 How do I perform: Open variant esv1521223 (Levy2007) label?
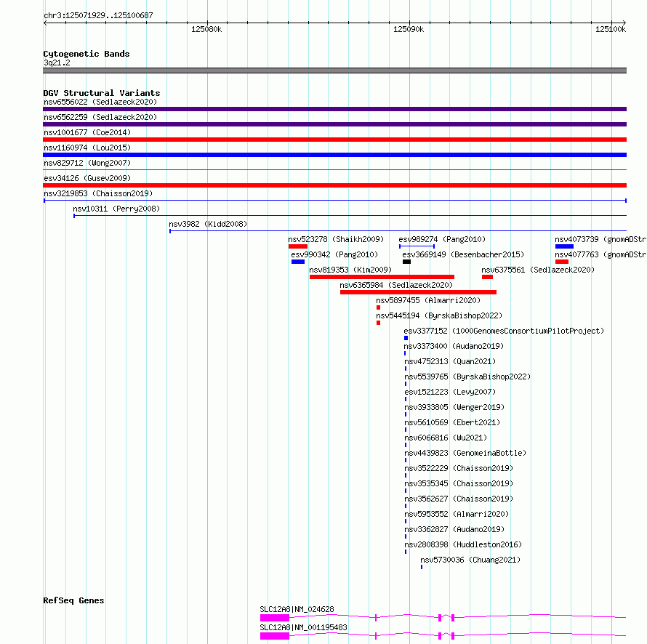[450, 392]
